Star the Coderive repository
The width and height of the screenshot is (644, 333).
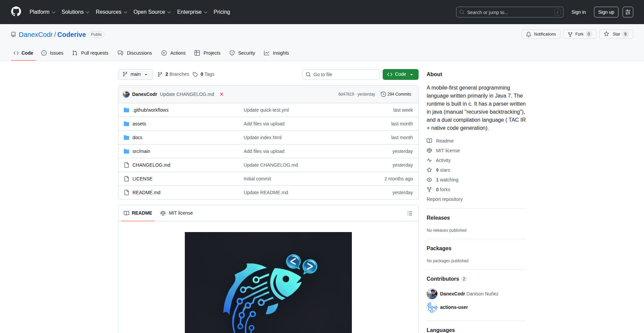pyautogui.click(x=616, y=34)
